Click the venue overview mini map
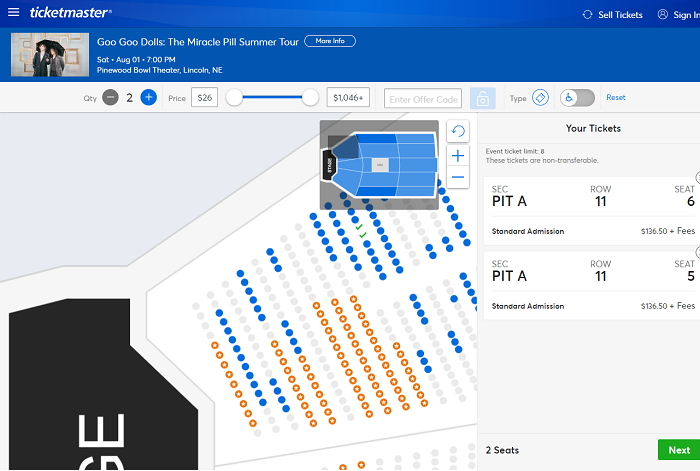Screen dimensions: 700x471 (379, 165)
